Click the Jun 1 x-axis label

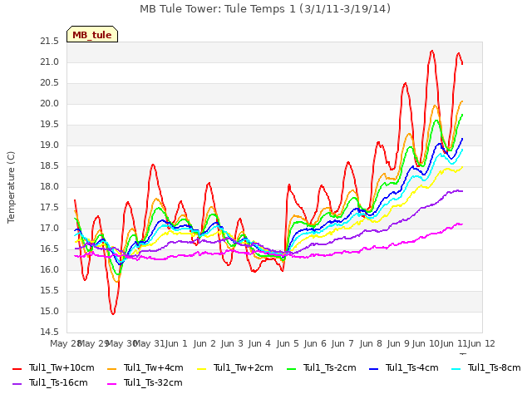coord(176,343)
